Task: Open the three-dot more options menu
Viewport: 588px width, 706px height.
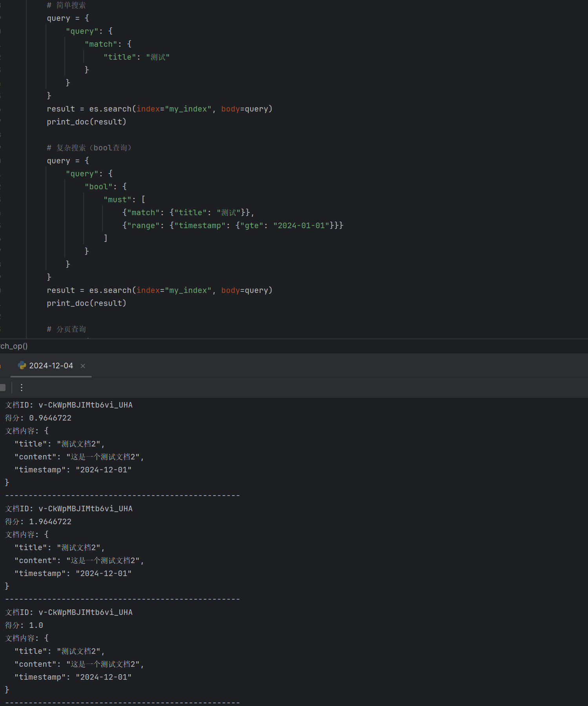Action: (22, 388)
